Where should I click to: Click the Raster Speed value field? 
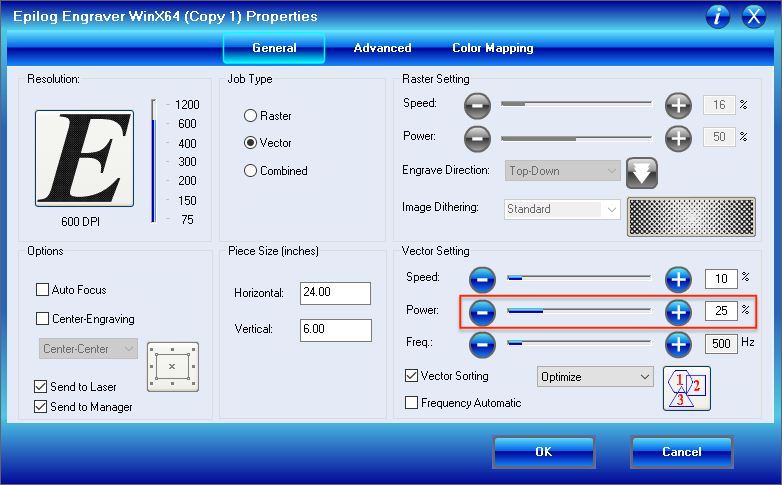[x=719, y=105]
